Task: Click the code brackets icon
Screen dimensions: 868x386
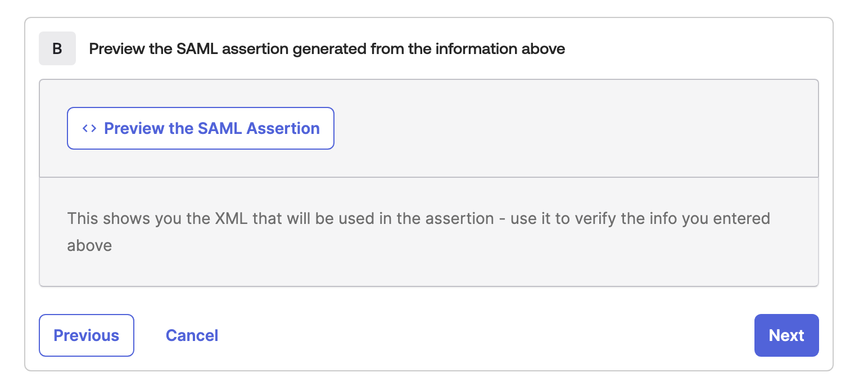Action: (x=89, y=128)
